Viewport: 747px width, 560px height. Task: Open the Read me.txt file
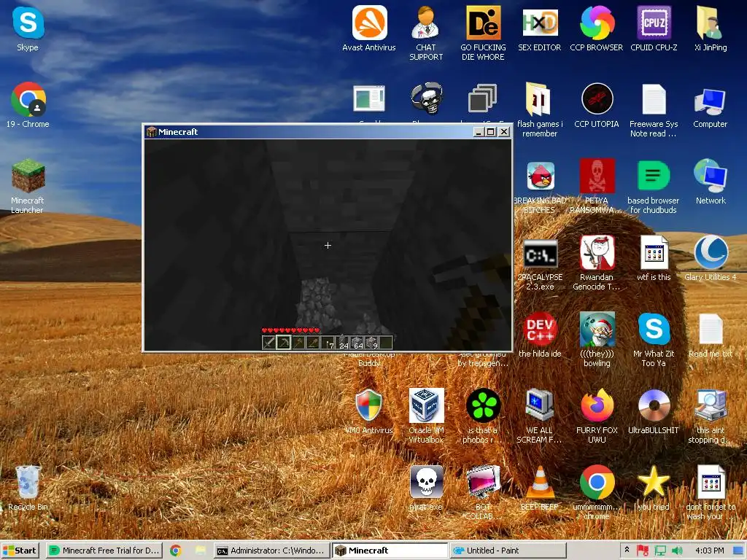click(711, 335)
